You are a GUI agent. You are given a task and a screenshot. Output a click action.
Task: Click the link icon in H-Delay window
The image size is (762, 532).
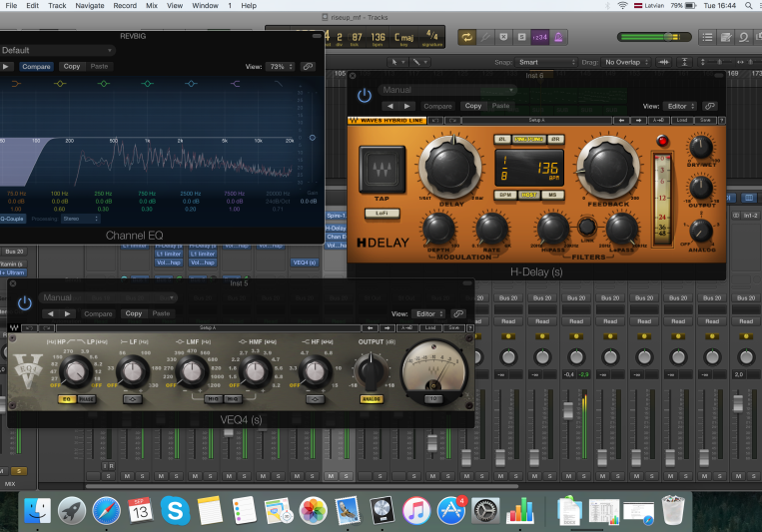[710, 106]
